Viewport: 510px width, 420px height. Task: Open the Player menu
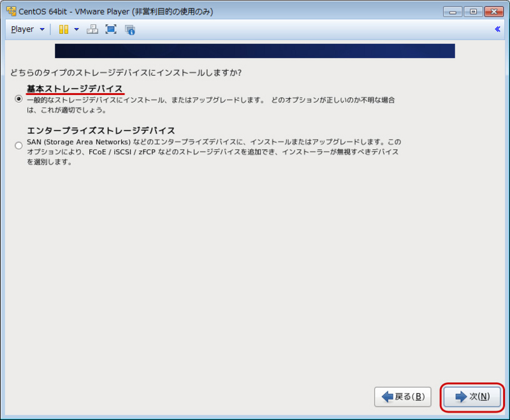pyautogui.click(x=25, y=29)
